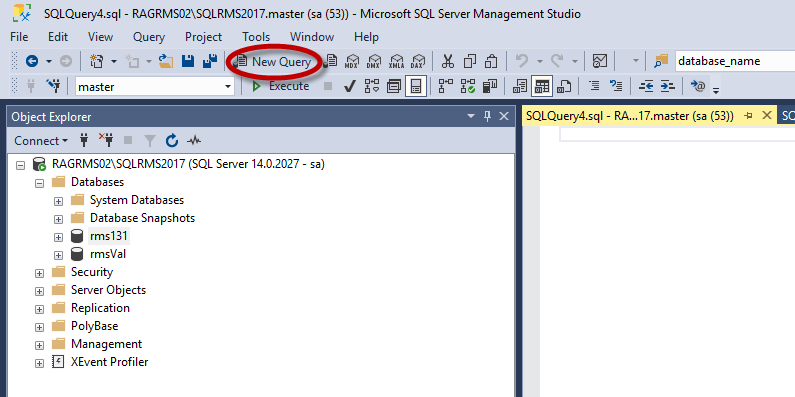Switch to the SQLQuery4.sql tab
The image size is (795, 397).
630,116
